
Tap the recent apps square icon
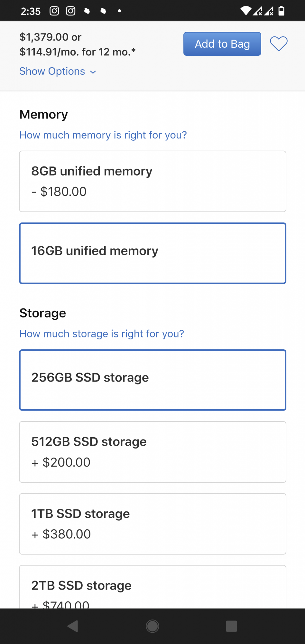click(x=231, y=626)
